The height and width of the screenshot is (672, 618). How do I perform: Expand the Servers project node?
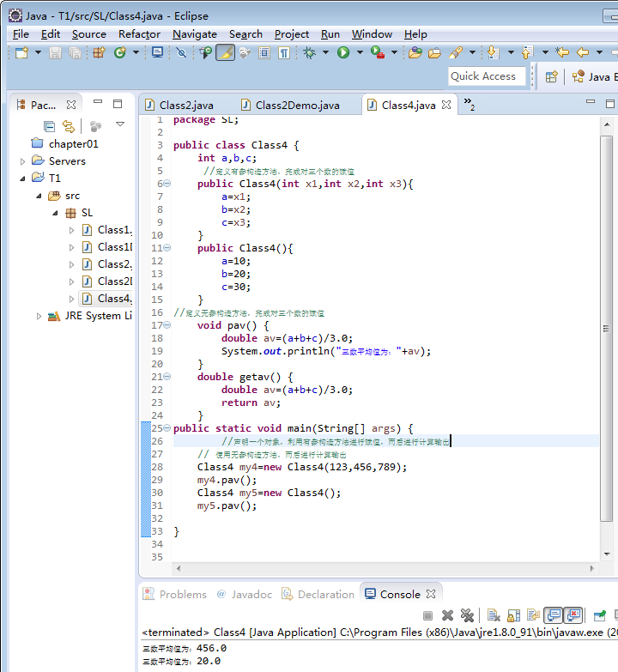(x=23, y=161)
